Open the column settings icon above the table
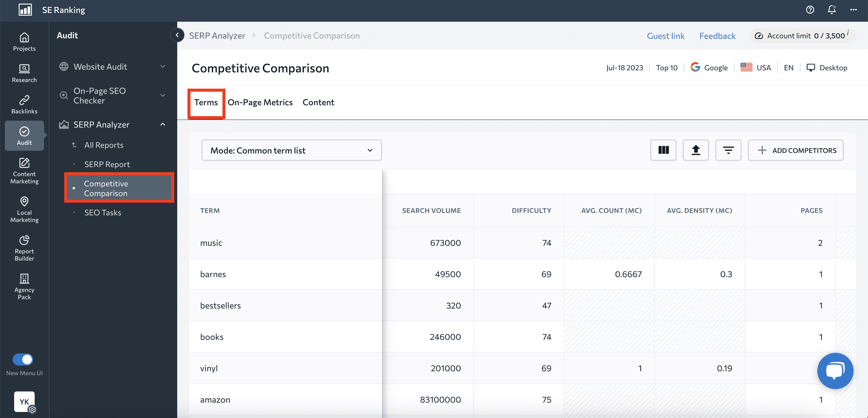Screen dimensions: 868x418 [663, 150]
